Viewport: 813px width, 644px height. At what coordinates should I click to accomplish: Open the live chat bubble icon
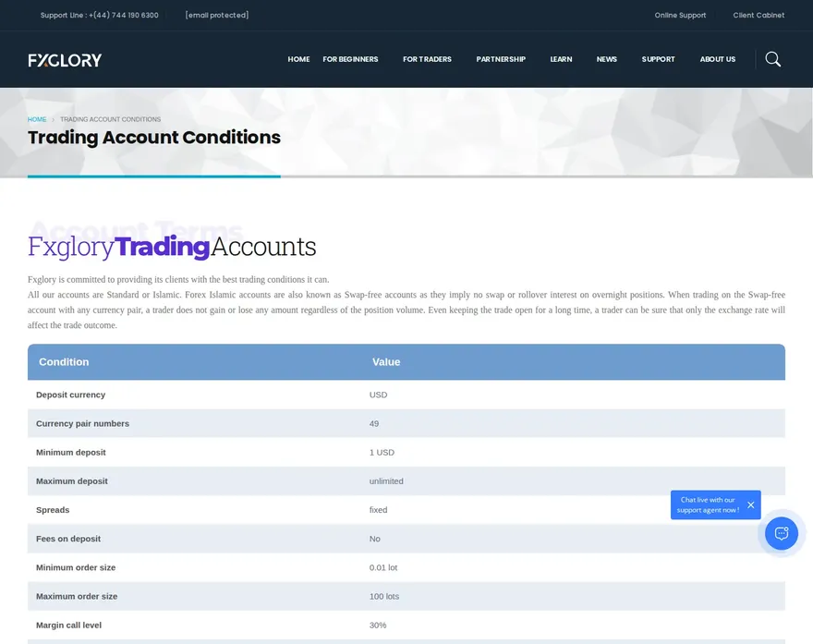(x=782, y=533)
